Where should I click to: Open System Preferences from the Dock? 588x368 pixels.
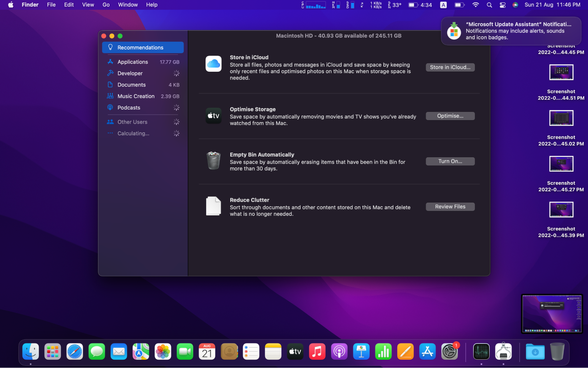(449, 351)
